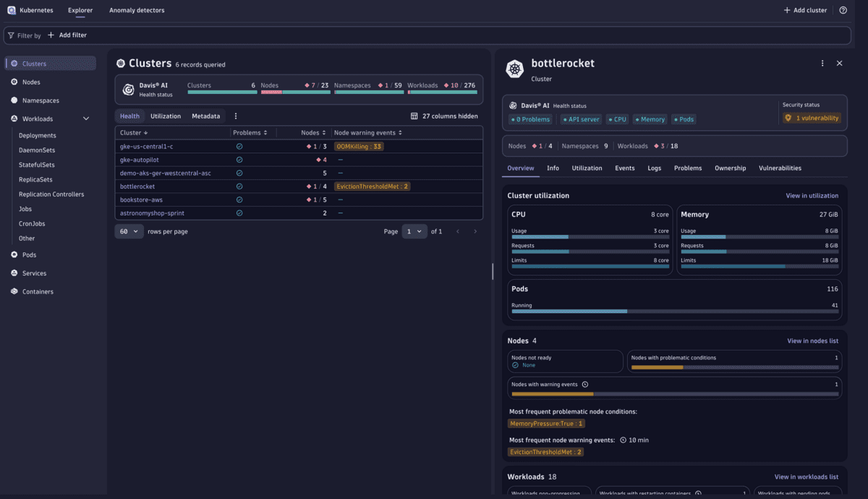This screenshot has height=499, width=868.
Task: Switch to the Explorer tab
Action: click(80, 10)
